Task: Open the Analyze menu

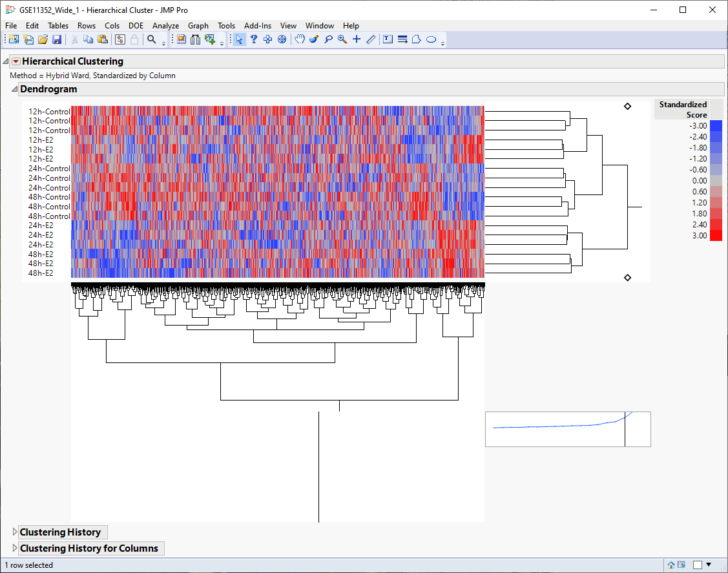Action: point(165,26)
